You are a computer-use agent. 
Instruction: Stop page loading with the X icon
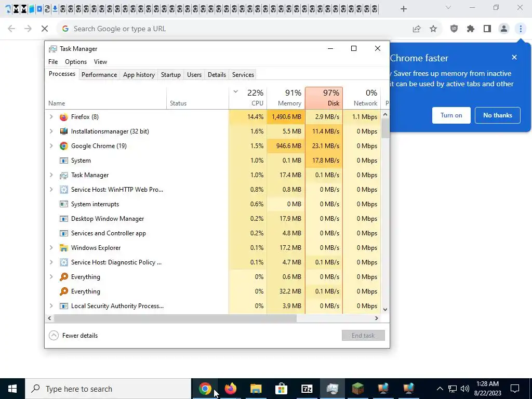[45, 29]
